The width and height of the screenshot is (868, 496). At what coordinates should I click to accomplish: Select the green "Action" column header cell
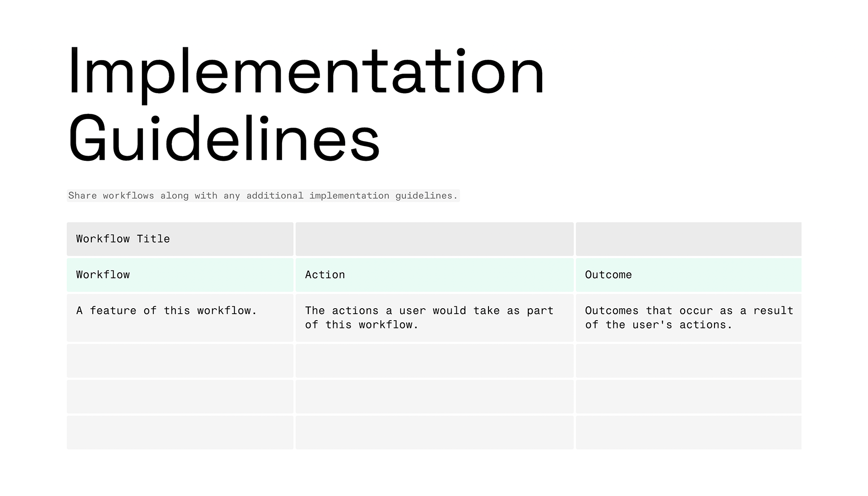click(434, 275)
